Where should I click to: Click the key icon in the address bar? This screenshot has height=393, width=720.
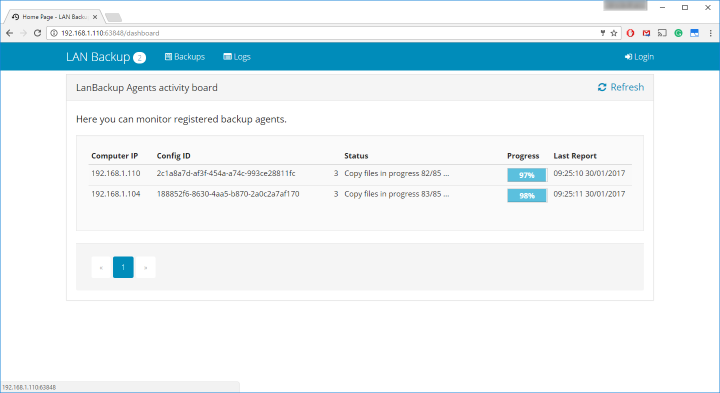(602, 33)
